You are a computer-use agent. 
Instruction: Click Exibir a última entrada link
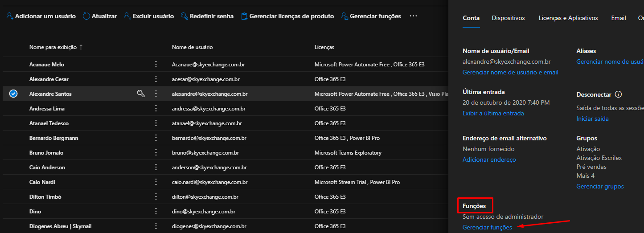pyautogui.click(x=493, y=113)
